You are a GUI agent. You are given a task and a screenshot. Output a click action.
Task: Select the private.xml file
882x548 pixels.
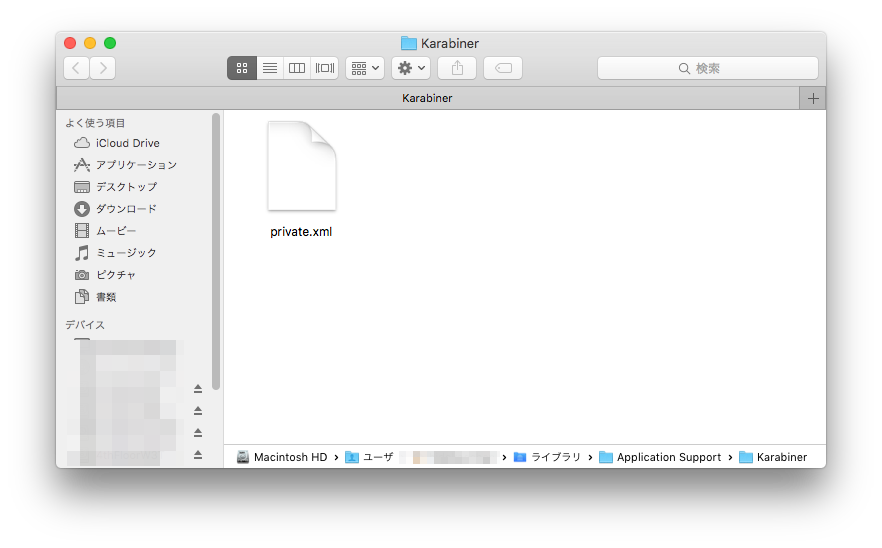301,180
